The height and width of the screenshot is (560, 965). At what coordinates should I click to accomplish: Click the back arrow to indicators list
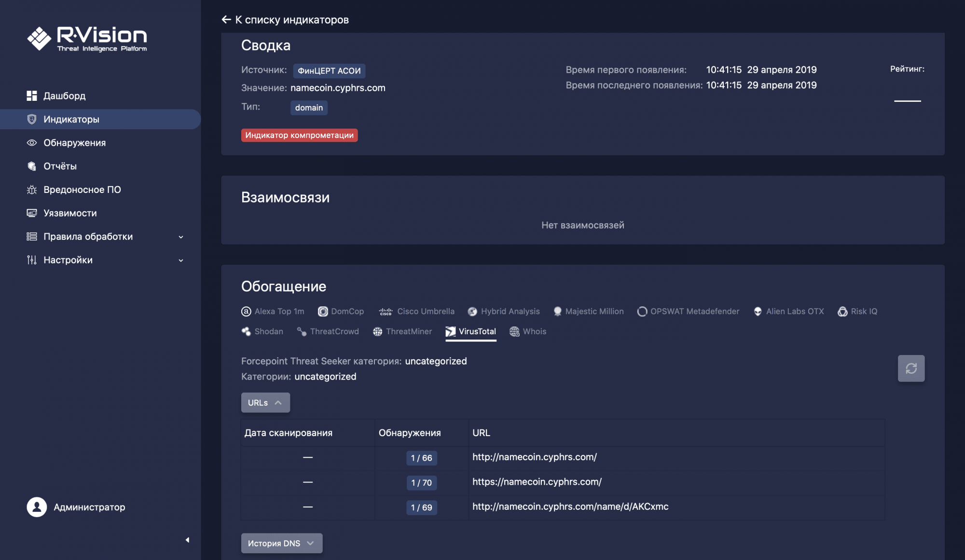pos(226,20)
